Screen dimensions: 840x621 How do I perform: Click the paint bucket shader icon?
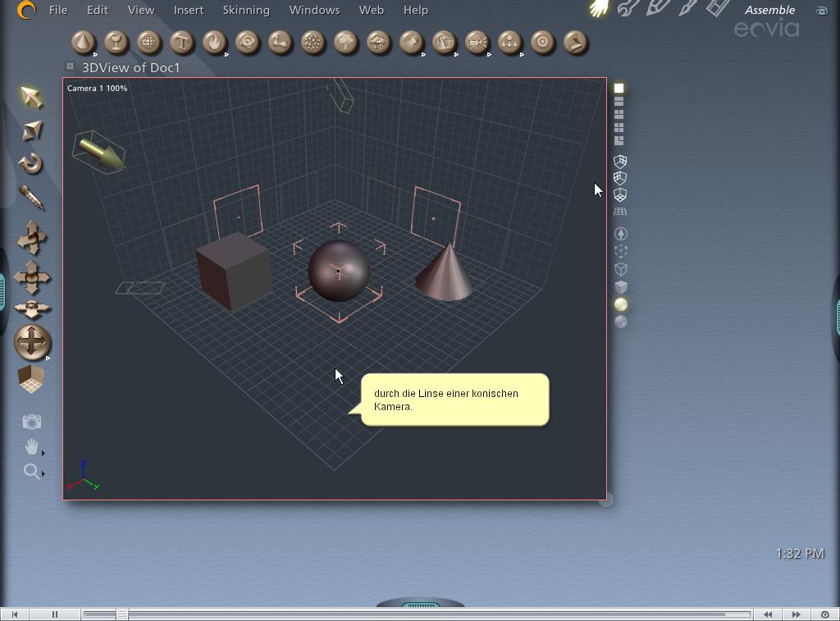pyautogui.click(x=412, y=43)
